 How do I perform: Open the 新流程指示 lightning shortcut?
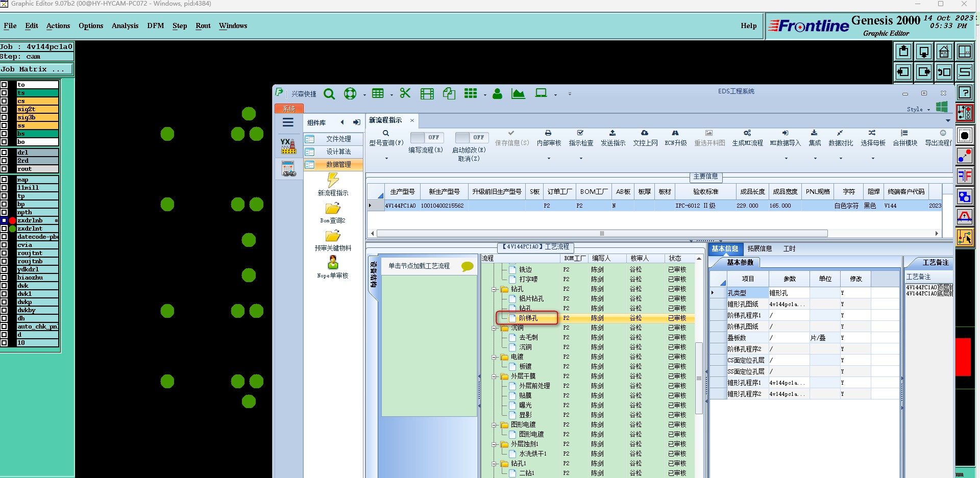[333, 184]
